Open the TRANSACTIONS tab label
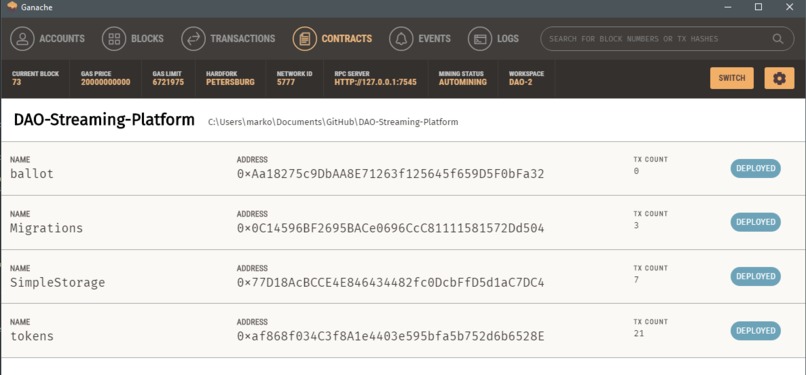 coord(243,39)
